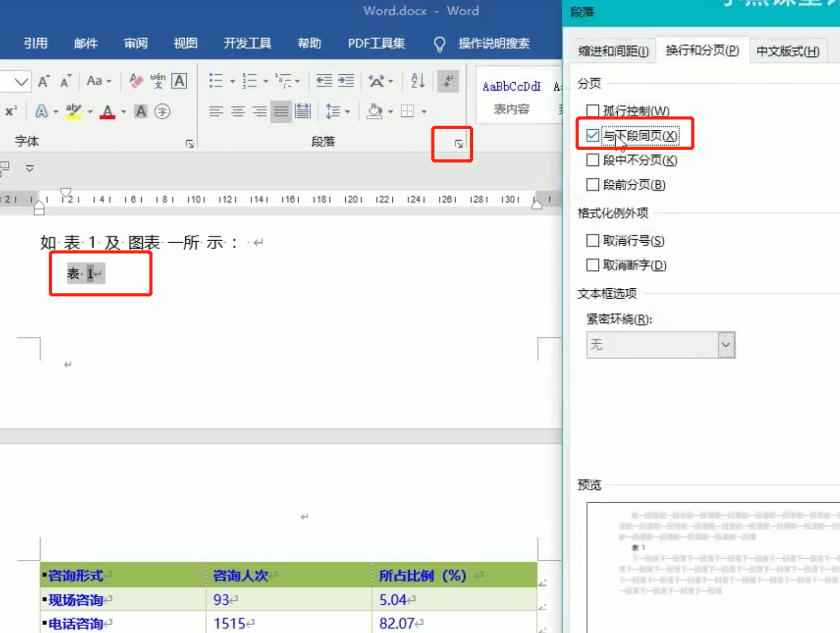This screenshot has height=633, width=840.
Task: Open the PDF工具集 ribbon tab
Action: click(x=377, y=43)
